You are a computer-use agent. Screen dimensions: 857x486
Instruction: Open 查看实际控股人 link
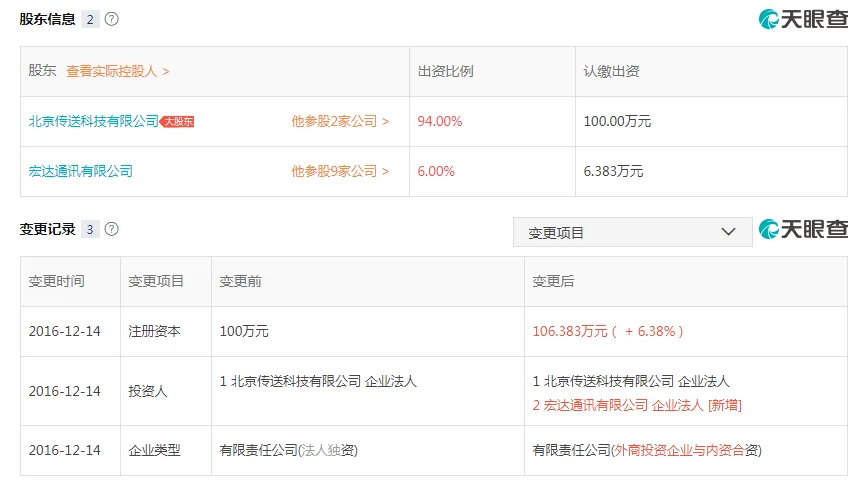click(x=118, y=71)
